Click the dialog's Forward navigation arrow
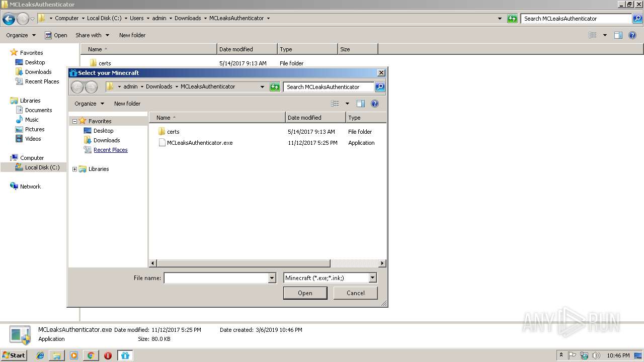 [91, 87]
